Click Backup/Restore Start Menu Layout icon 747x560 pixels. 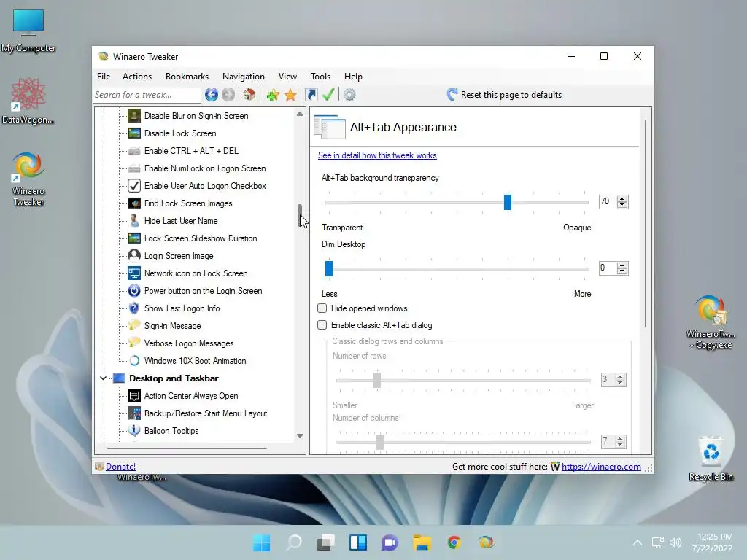134,413
